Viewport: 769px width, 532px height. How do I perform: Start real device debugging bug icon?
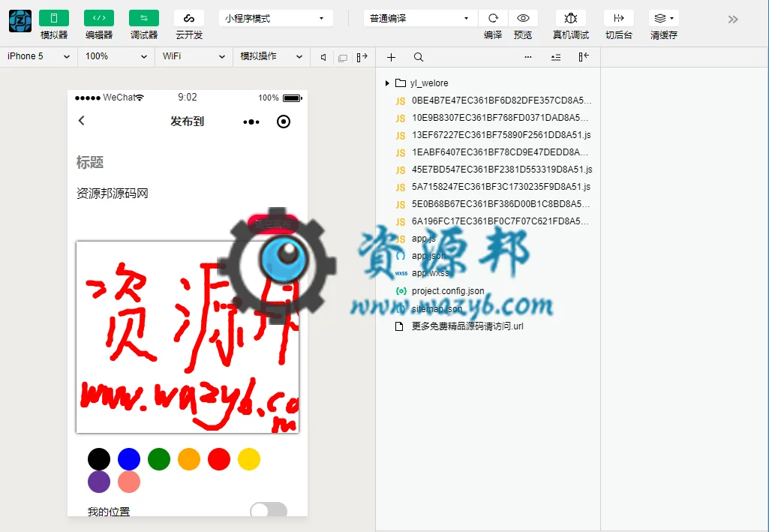click(x=570, y=18)
